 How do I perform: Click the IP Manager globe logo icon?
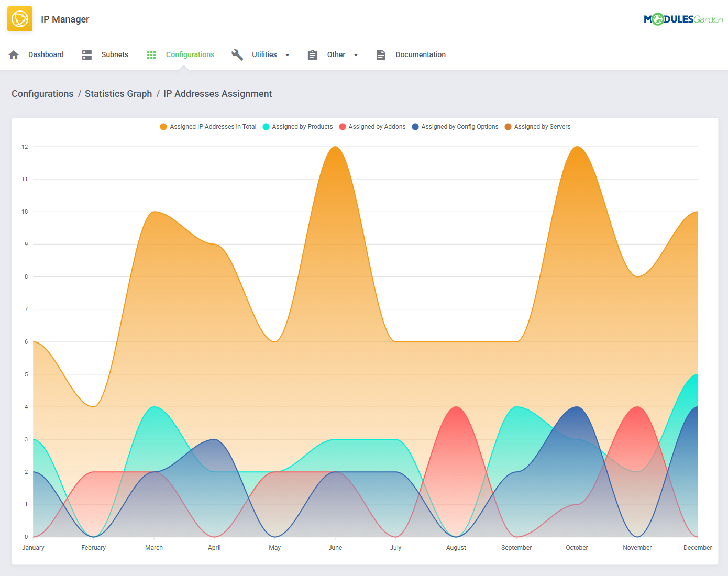tap(20, 19)
